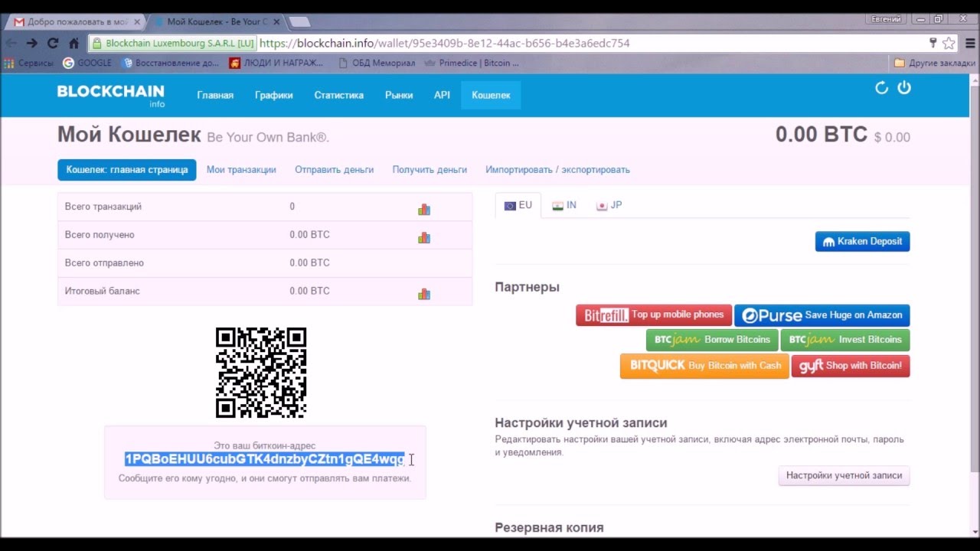Click the browser back arrow
980x551 pixels.
11,44
